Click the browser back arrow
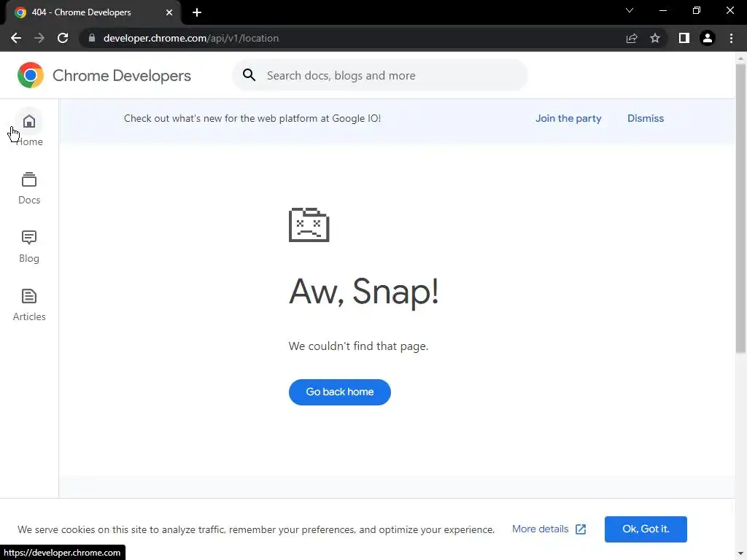747x560 pixels. pyautogui.click(x=16, y=38)
